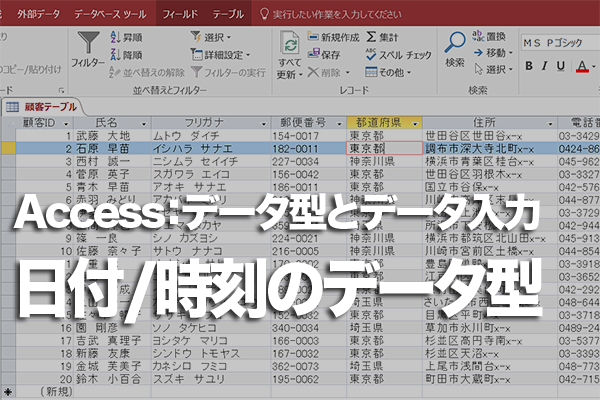
Task: Click font color red A swatch
Action: point(582,66)
